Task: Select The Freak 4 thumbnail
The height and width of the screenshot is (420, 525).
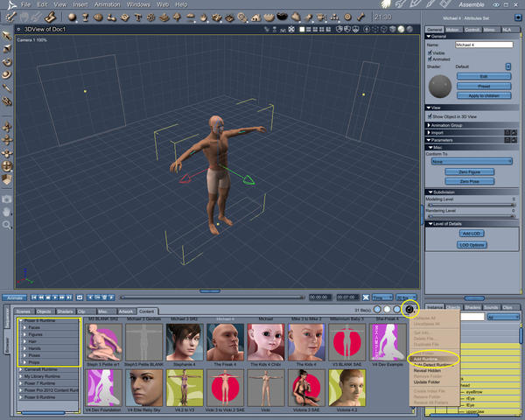Action: click(225, 342)
